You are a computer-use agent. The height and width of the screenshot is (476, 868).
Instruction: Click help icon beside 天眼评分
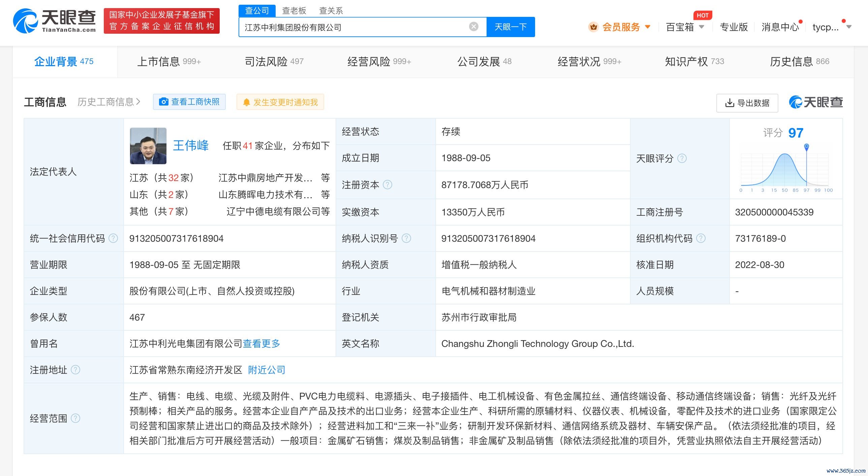[x=682, y=158]
